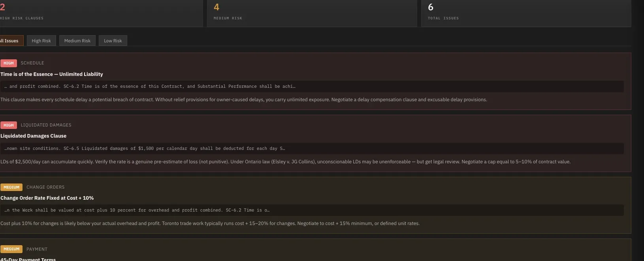Click the SC-6.5 Liquidated damages clause excerpt

[312, 148]
